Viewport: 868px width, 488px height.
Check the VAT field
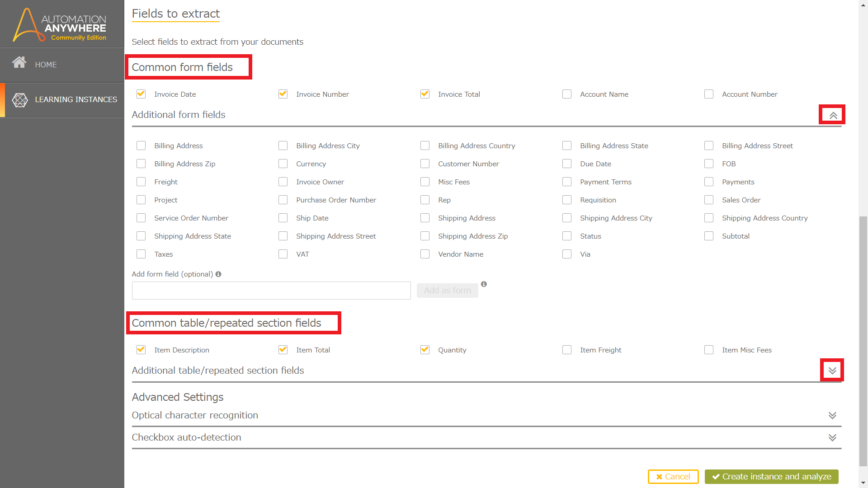(x=283, y=254)
